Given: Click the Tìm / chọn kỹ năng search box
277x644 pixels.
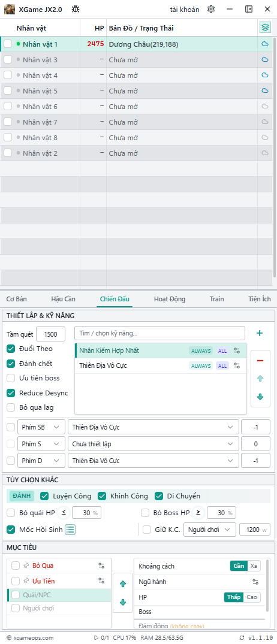Looking at the screenshot, I should pos(159,333).
